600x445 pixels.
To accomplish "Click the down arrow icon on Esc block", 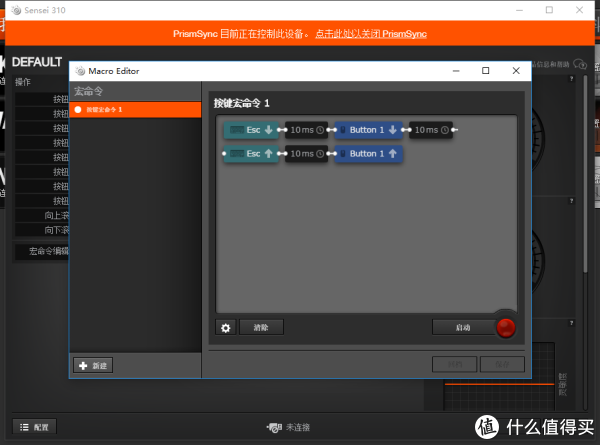I will pos(269,130).
